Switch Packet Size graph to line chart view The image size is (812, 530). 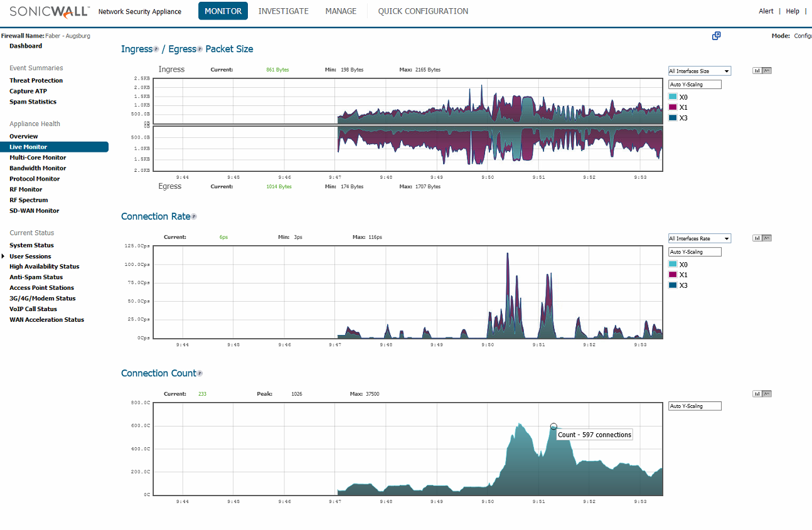coord(767,70)
